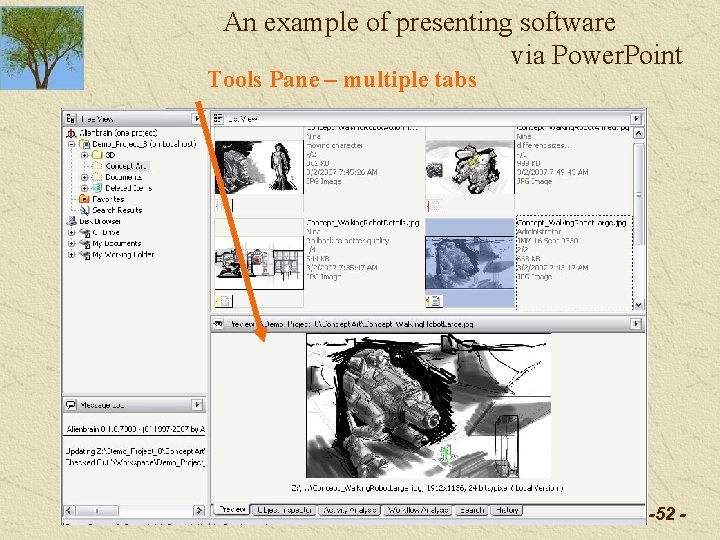Click the List View panel header icon
The image size is (720, 540).
click(218, 118)
